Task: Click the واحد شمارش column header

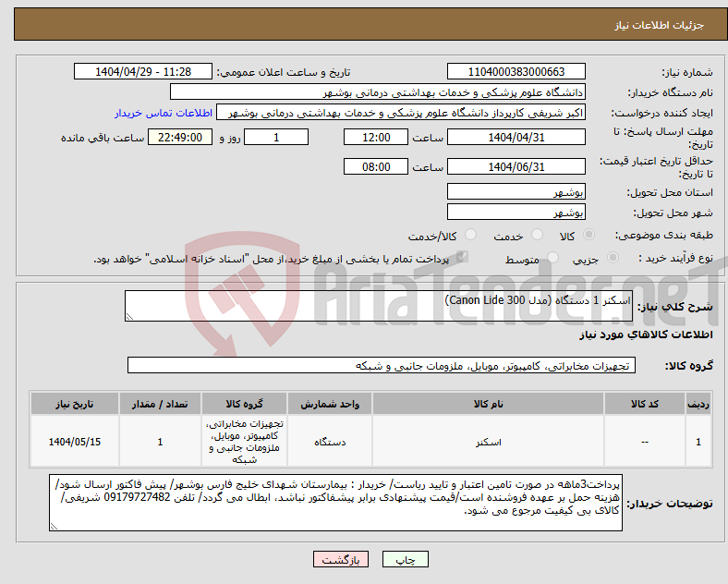Action: [330, 404]
